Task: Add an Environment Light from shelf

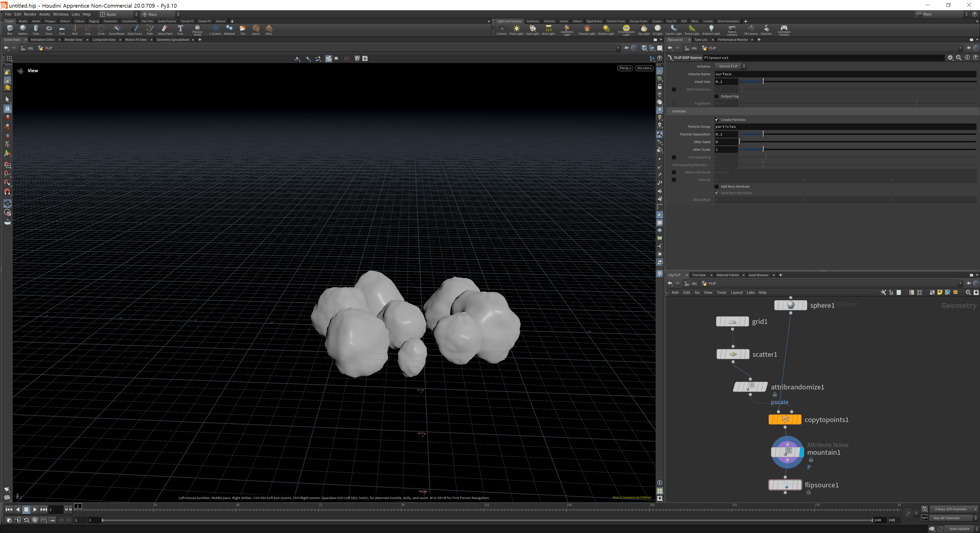Action: [x=626, y=29]
